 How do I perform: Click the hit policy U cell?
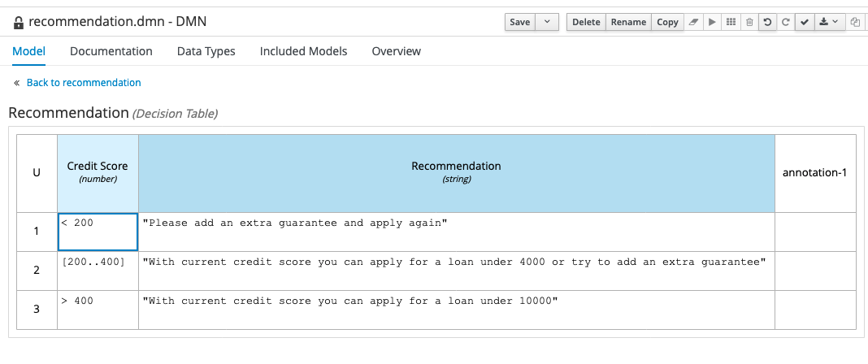[37, 172]
